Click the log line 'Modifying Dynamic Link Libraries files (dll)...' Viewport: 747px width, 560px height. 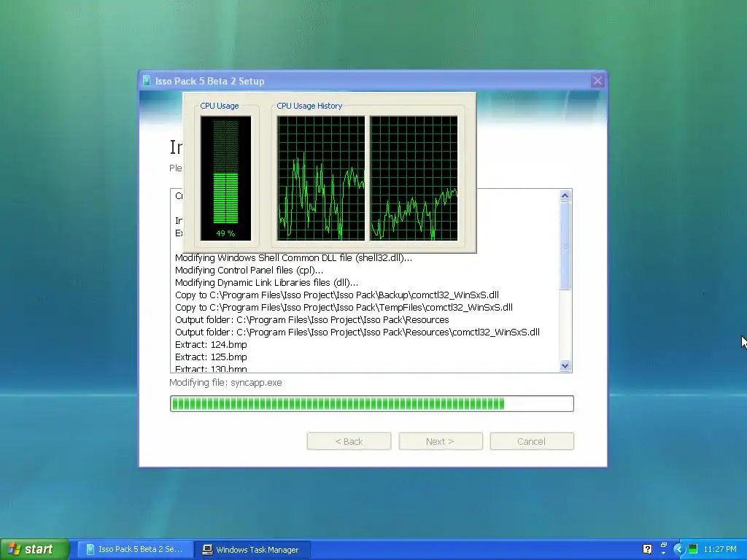[266, 282]
